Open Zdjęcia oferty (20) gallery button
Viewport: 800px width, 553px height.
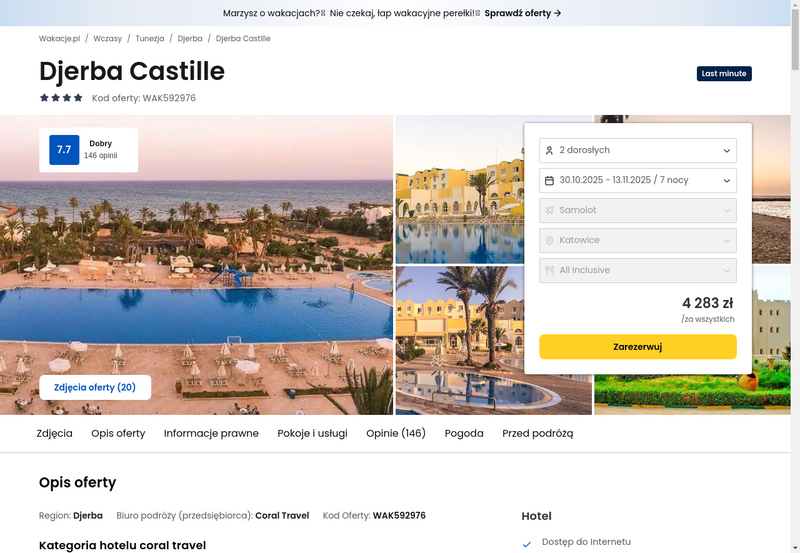tap(95, 387)
